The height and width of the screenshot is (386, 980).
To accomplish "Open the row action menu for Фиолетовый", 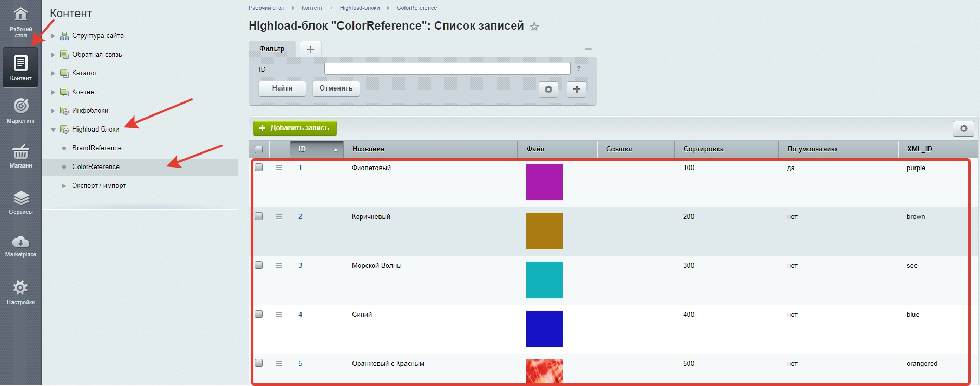I will click(279, 168).
